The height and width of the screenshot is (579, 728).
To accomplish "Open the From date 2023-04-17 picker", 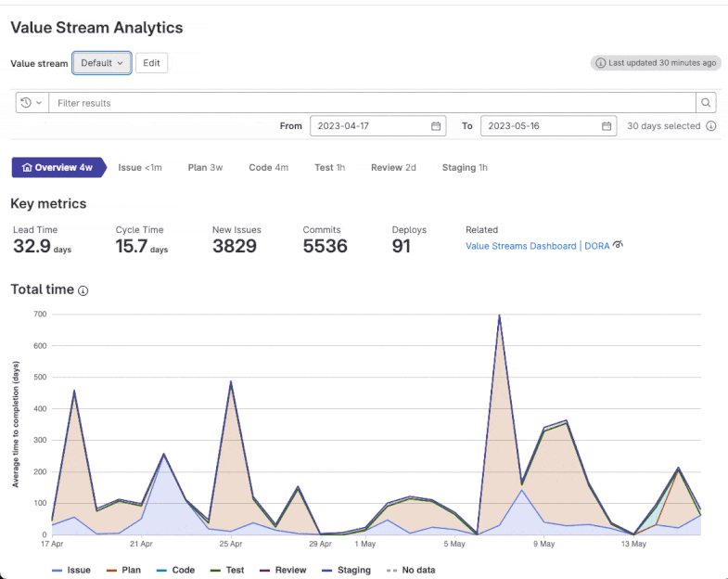I will pyautogui.click(x=369, y=126).
